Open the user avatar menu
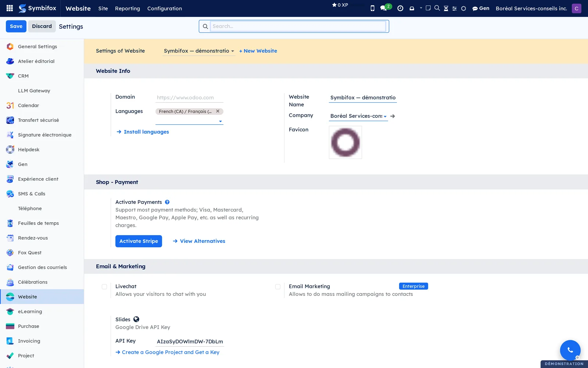The height and width of the screenshot is (368, 588). pyautogui.click(x=576, y=8)
